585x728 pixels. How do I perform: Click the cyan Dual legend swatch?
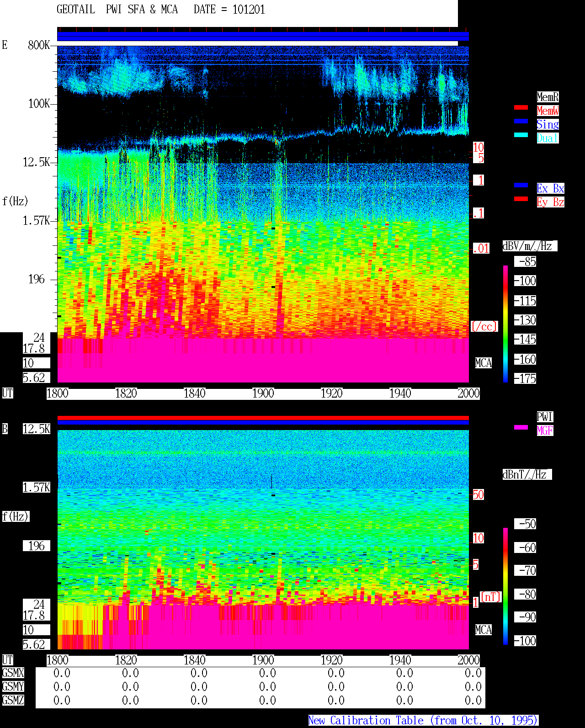(x=521, y=135)
